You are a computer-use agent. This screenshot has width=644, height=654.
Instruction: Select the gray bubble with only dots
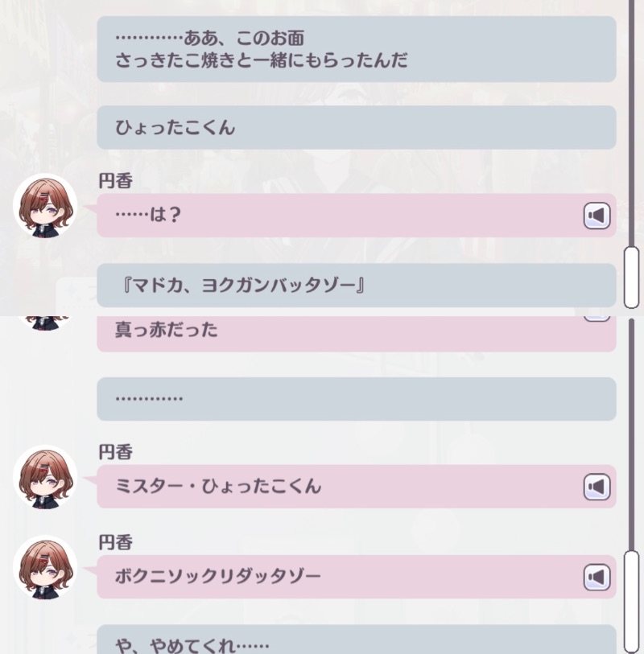[x=357, y=399]
